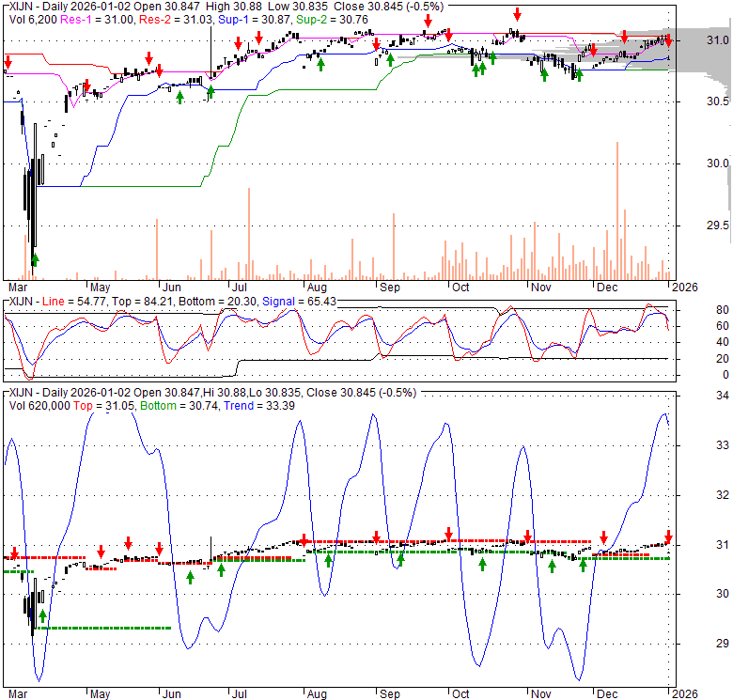Click the red arrow in early May in the bottom panel
This screenshot has height=700, width=733.
point(100,551)
